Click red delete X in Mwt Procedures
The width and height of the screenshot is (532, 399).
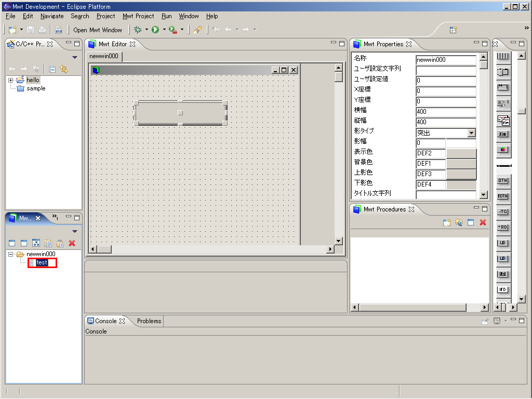tap(483, 222)
